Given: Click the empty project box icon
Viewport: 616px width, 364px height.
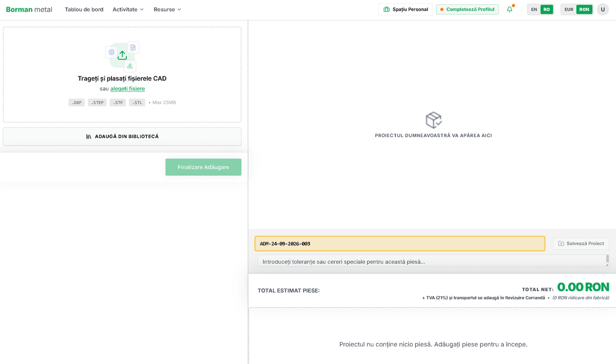Looking at the screenshot, I should [434, 120].
